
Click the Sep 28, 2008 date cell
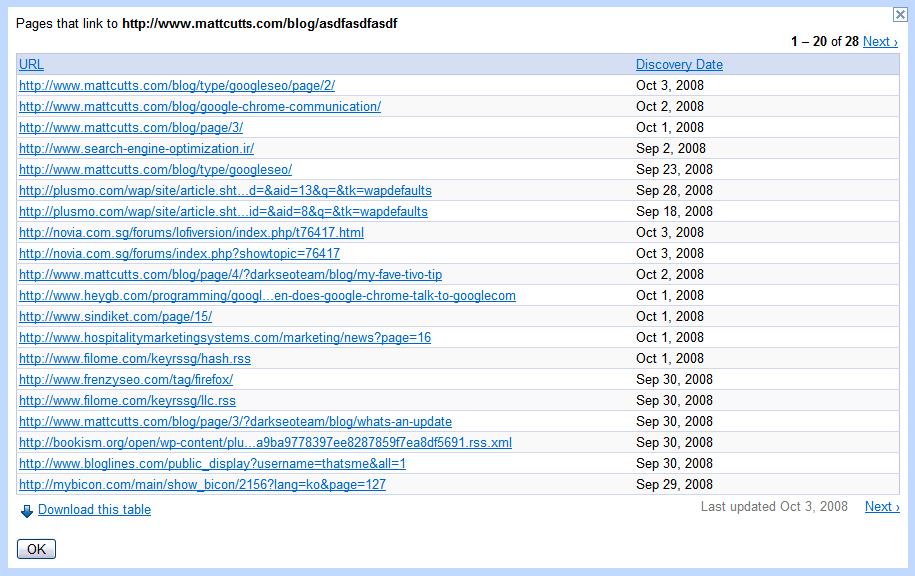tap(675, 191)
